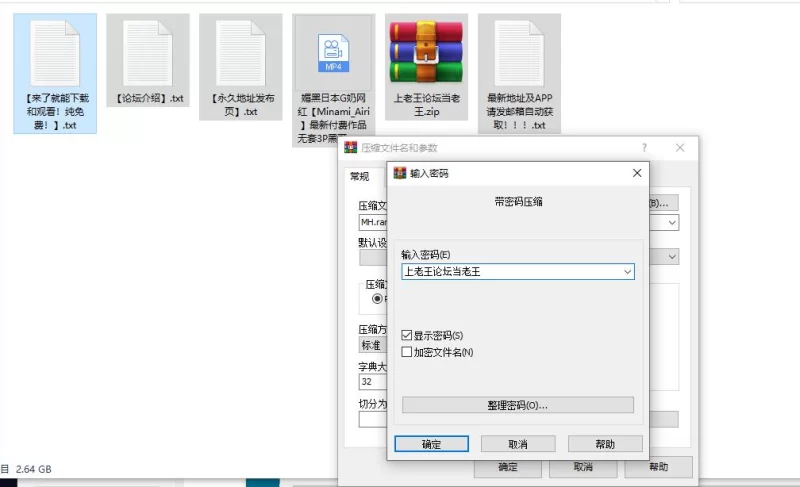800x487 pixels.
Task: Click WinRAR icon in 输入密码 title bar
Action: [400, 173]
